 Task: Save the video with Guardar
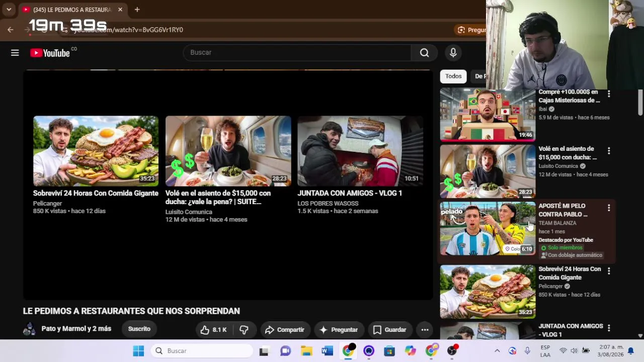click(x=390, y=330)
